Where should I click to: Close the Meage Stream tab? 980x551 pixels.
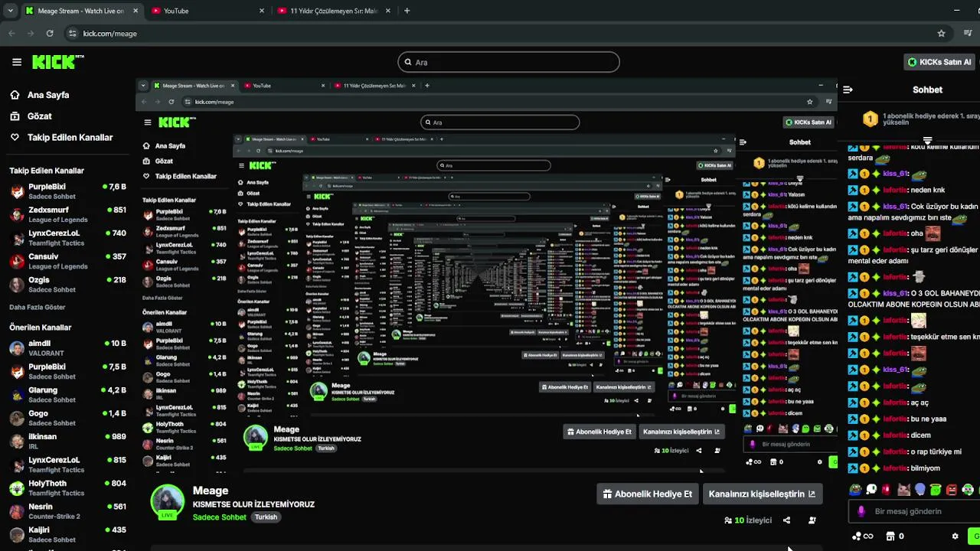pyautogui.click(x=135, y=11)
